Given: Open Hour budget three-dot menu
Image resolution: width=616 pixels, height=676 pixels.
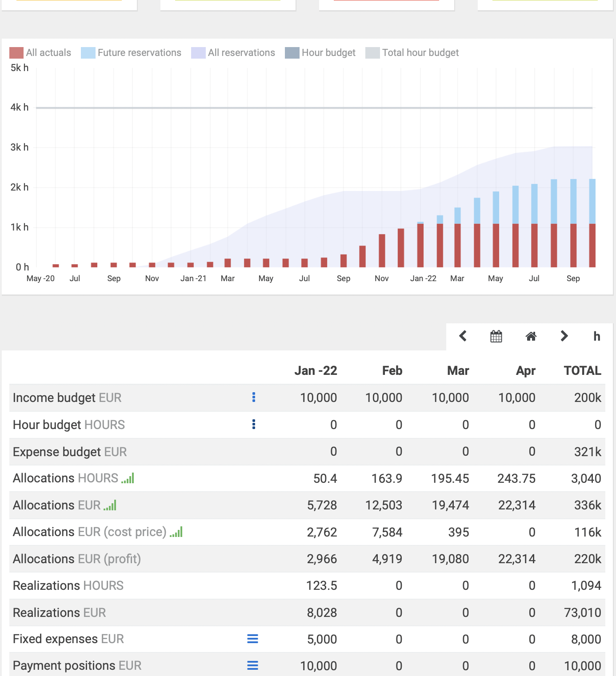Looking at the screenshot, I should (254, 425).
